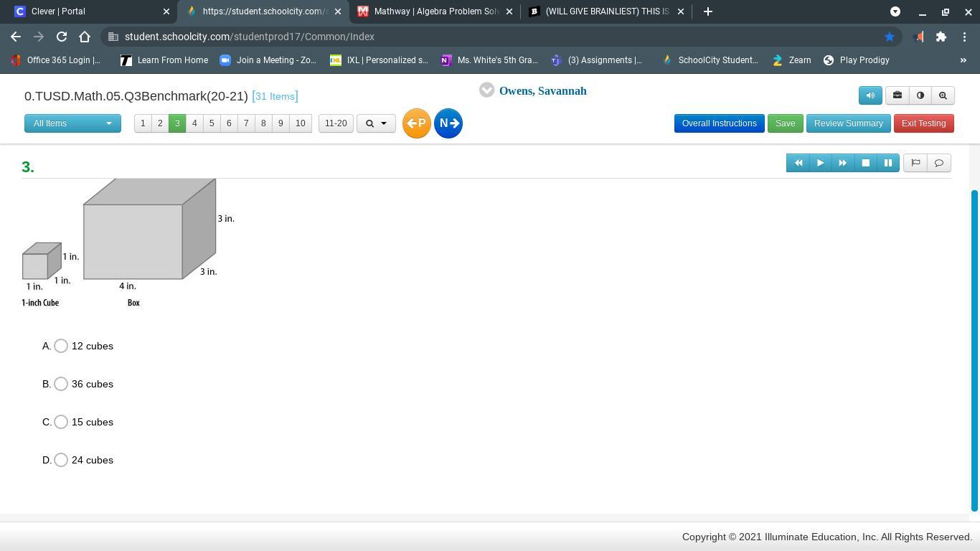The image size is (980, 551).
Task: Open the Play Prodigy bookmark
Action: [x=856, y=60]
